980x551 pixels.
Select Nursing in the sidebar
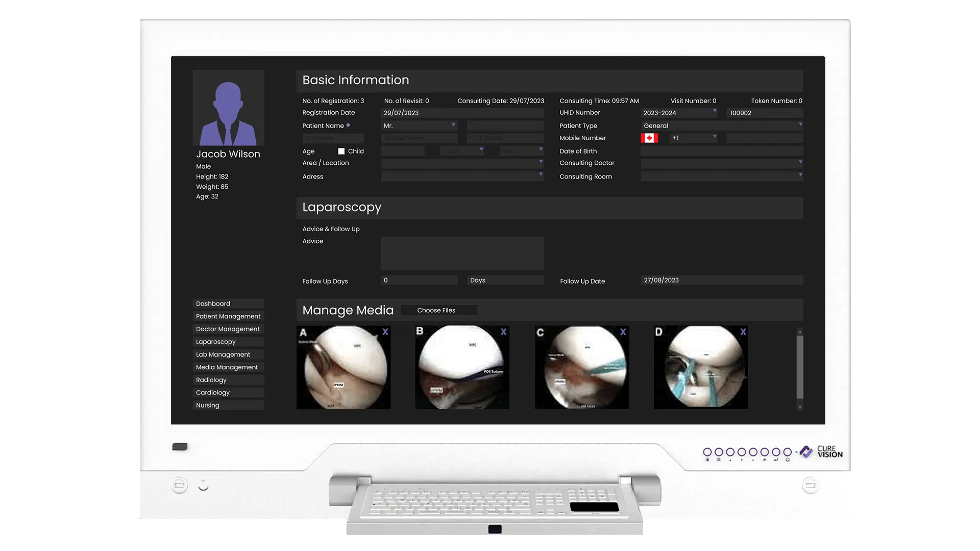(x=228, y=406)
